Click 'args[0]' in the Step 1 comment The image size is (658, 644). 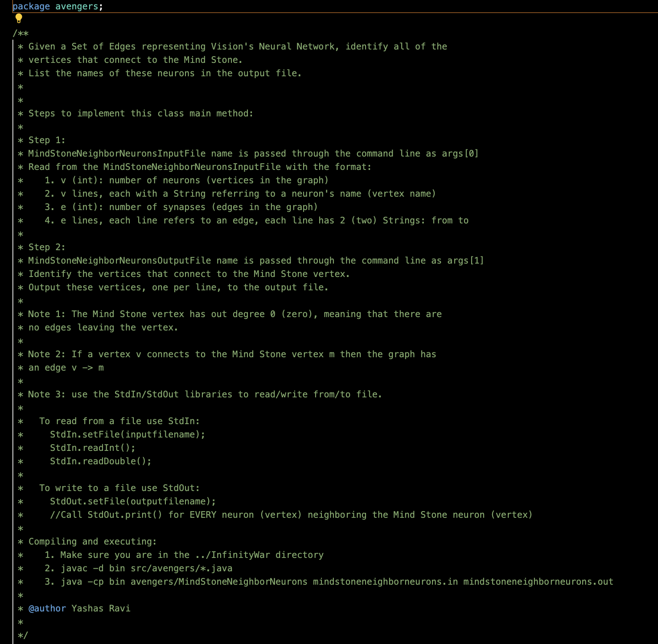click(460, 154)
